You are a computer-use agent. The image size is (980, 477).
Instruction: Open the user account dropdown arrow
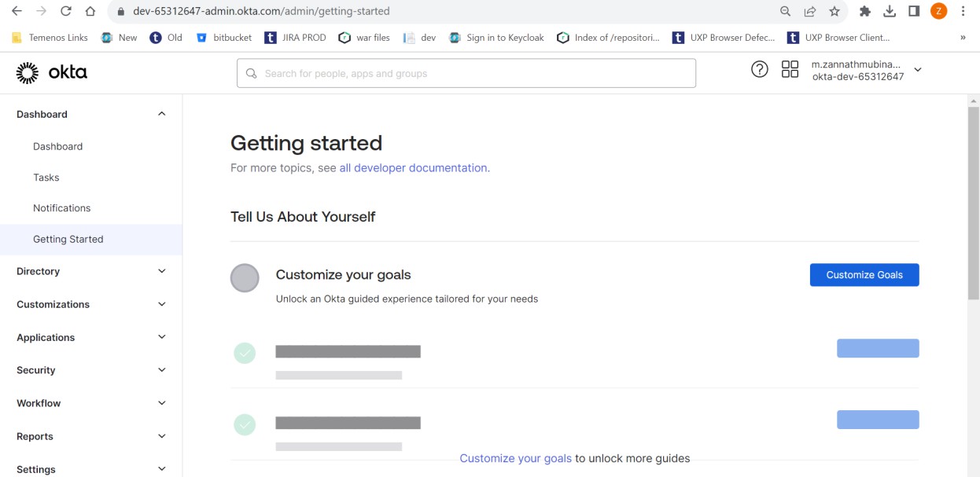pos(917,70)
